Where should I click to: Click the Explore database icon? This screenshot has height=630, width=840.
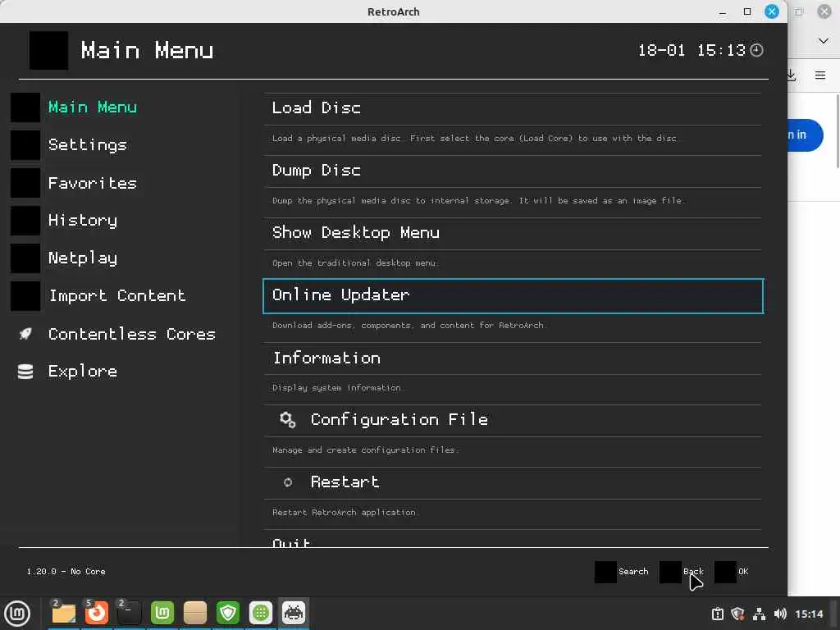[x=25, y=372]
